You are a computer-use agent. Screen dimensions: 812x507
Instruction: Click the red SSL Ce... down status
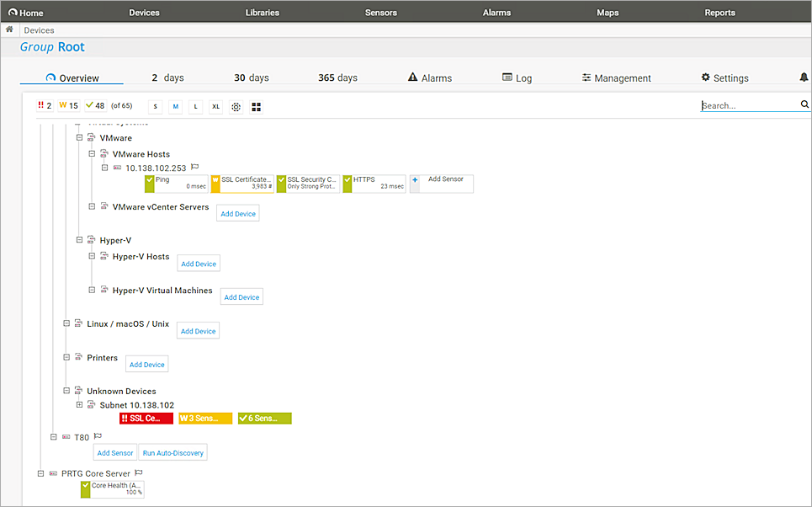pos(146,419)
